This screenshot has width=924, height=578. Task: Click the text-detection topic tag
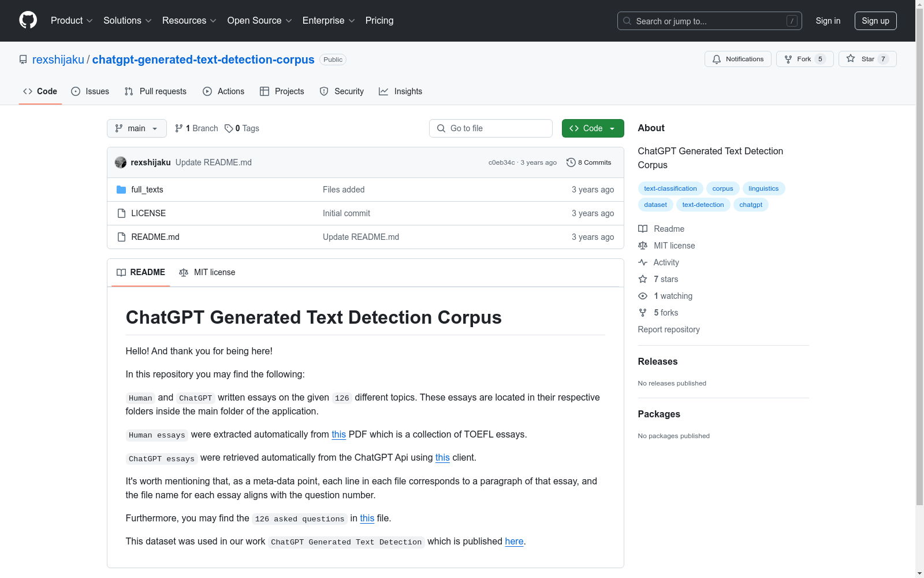tap(703, 205)
